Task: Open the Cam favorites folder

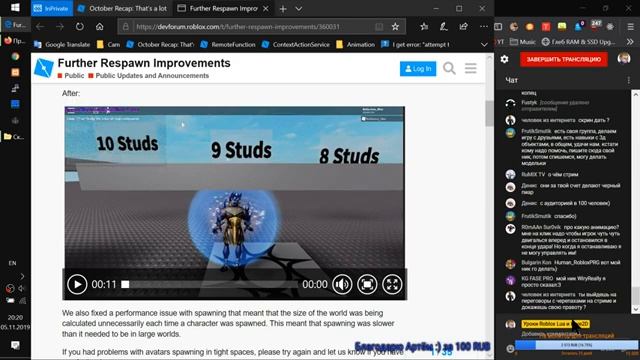Action: (x=109, y=44)
